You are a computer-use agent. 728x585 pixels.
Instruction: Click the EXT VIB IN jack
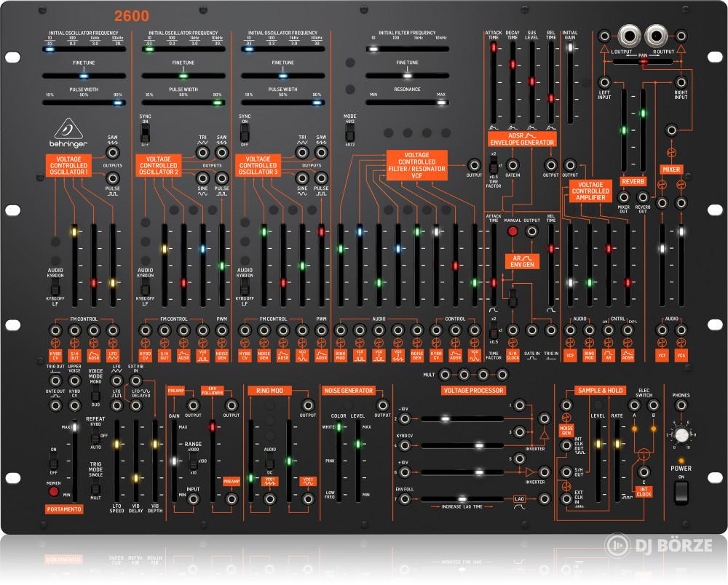[x=135, y=381]
